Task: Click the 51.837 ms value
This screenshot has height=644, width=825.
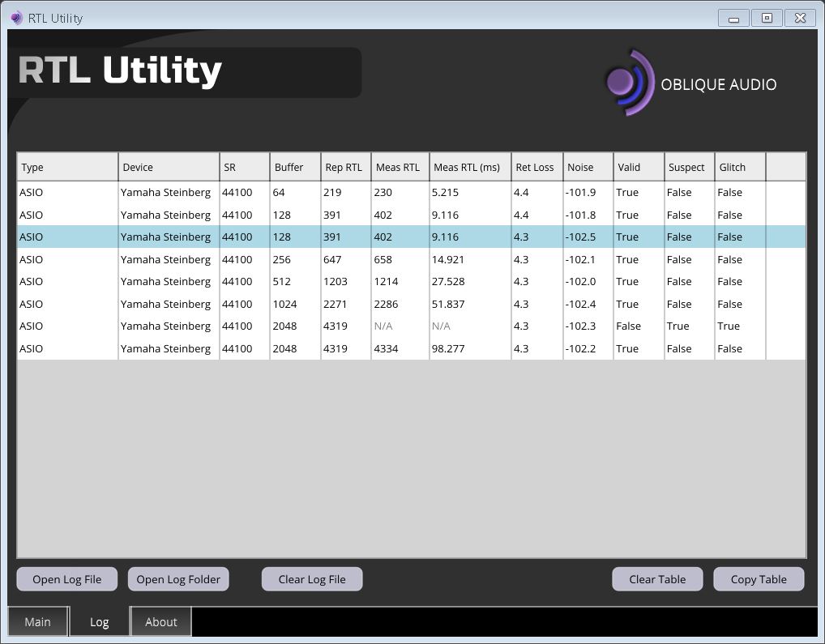Action: pos(448,305)
